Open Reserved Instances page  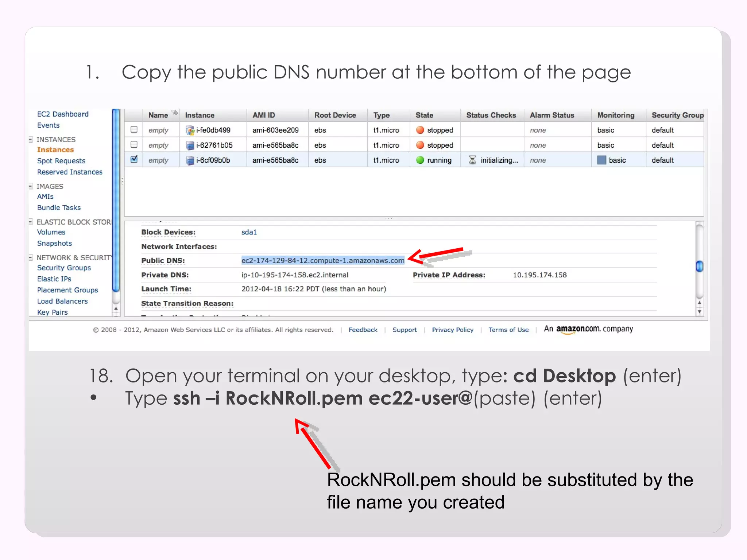point(70,172)
